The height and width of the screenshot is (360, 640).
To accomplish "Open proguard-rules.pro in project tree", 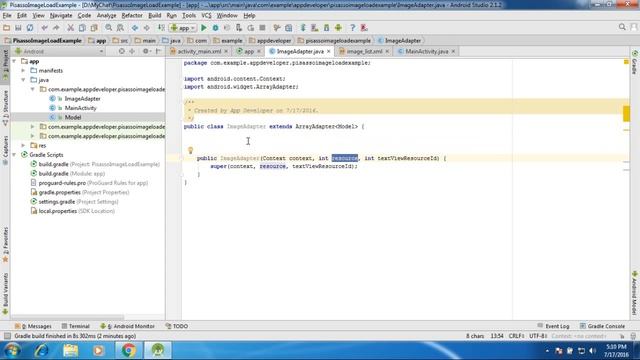I will point(62,183).
